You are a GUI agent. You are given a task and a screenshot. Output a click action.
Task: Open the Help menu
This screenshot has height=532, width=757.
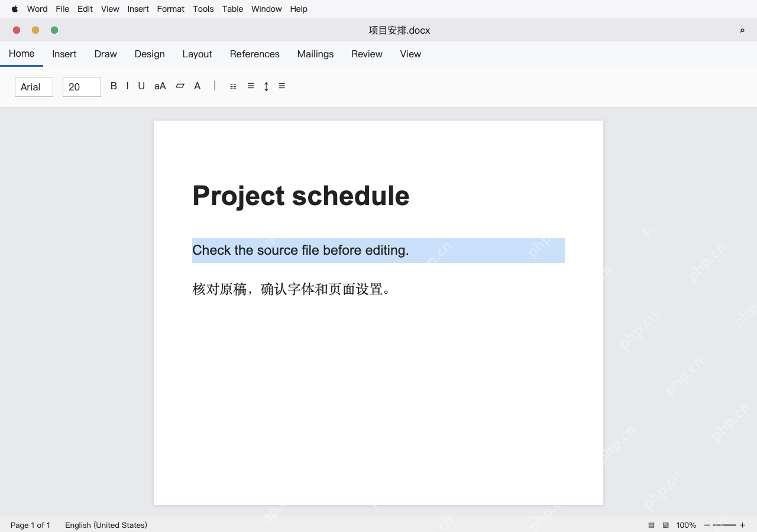299,9
